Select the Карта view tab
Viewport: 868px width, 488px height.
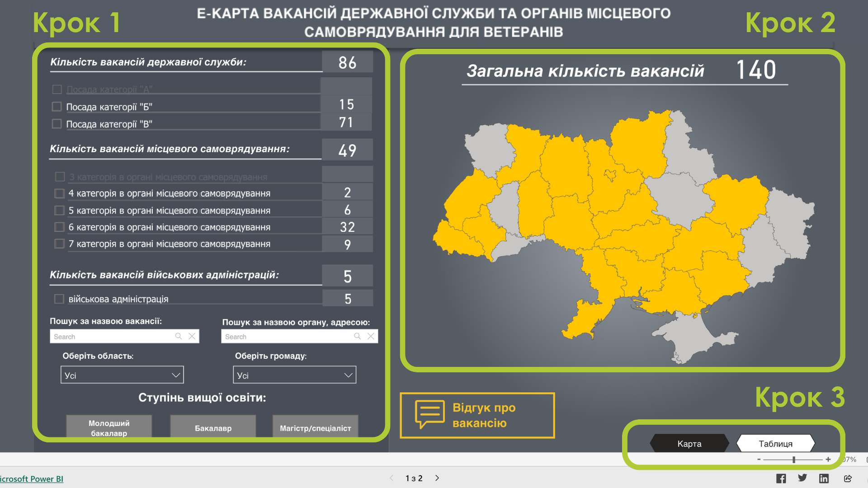(x=689, y=444)
